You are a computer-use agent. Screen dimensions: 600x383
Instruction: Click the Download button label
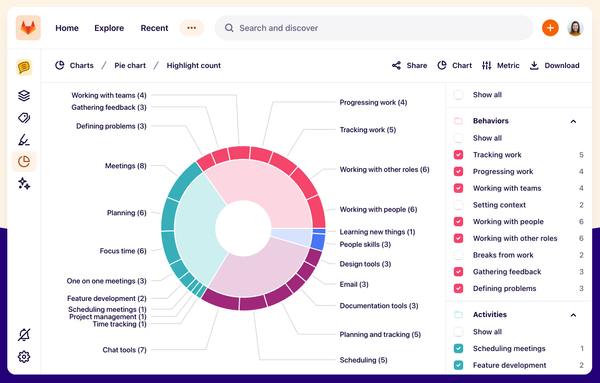[562, 65]
